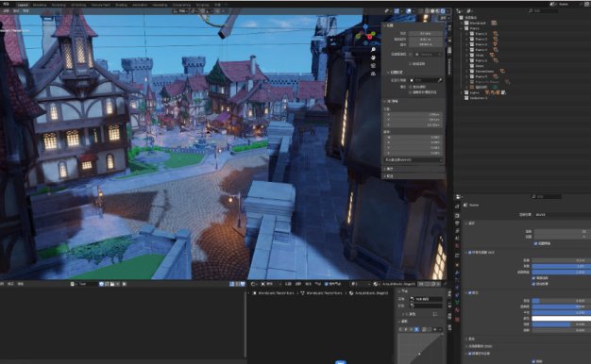This screenshot has width=591, height=364.
Task: Open the View Layer properties tab
Action: (x=457, y=230)
